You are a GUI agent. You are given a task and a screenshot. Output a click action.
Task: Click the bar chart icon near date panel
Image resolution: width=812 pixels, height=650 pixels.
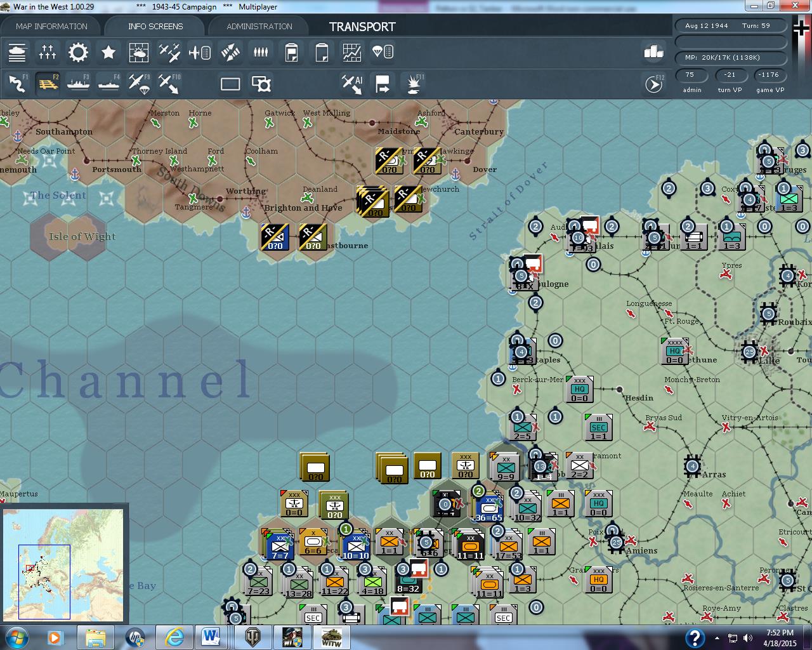coord(653,51)
